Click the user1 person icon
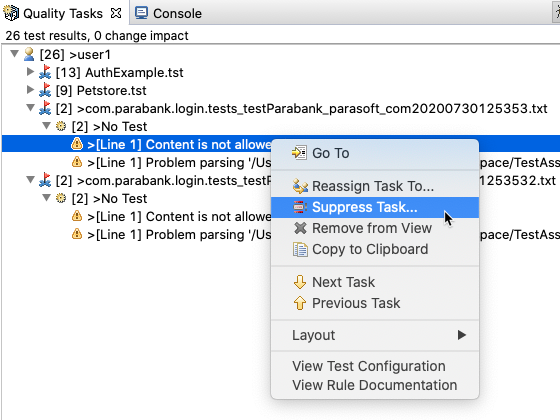The width and height of the screenshot is (560, 420). coord(29,54)
